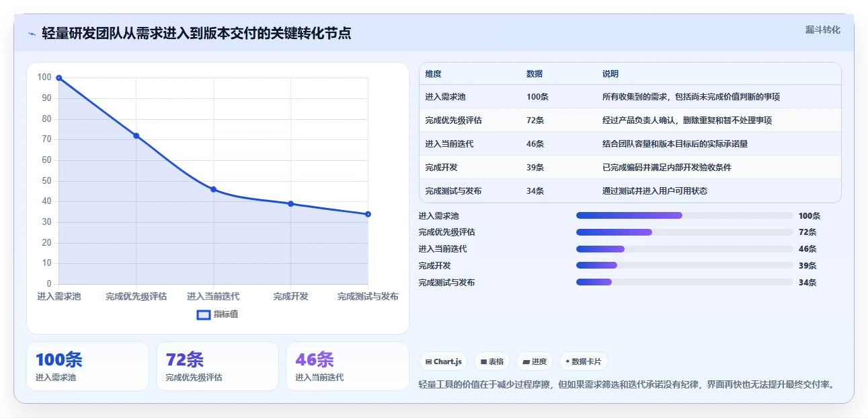Screen dimensions: 868x418
Task: Open the 100条 进入需求池 data card
Action: (x=87, y=366)
